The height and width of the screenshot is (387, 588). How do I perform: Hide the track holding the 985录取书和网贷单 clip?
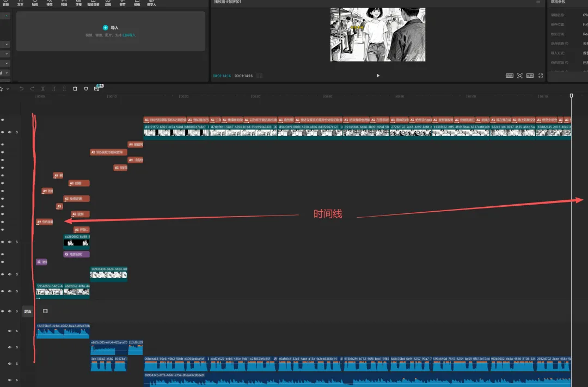tap(2, 152)
